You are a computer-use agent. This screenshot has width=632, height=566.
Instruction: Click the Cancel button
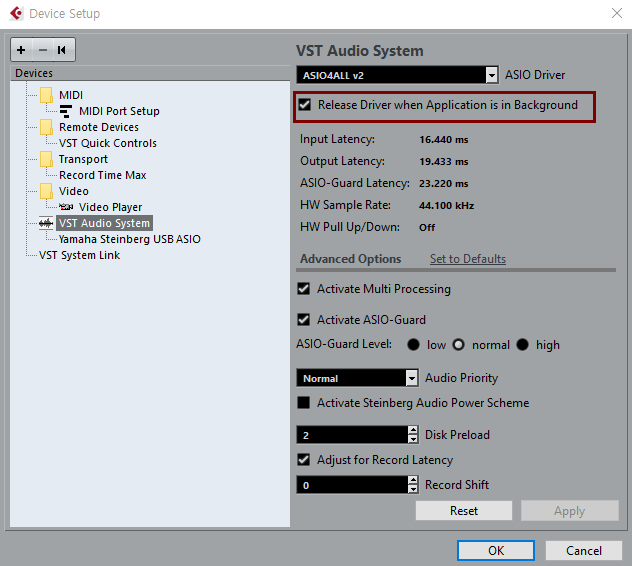pos(584,551)
